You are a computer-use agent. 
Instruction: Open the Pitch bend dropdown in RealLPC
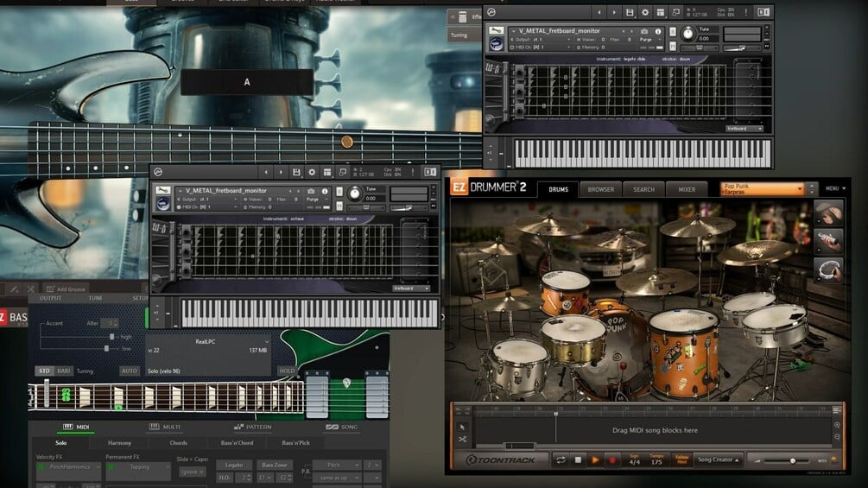tap(337, 466)
